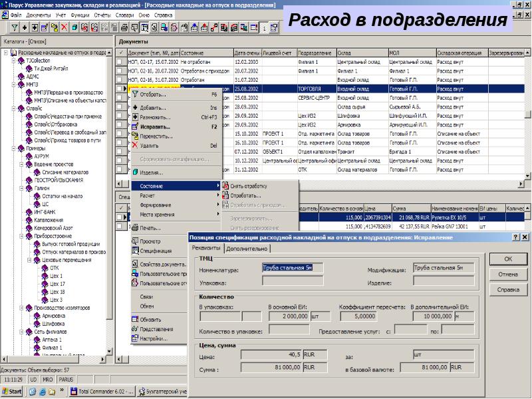This screenshot has width=532, height=399.
Task: Click the help question mark in dialog title
Action: pos(515,237)
